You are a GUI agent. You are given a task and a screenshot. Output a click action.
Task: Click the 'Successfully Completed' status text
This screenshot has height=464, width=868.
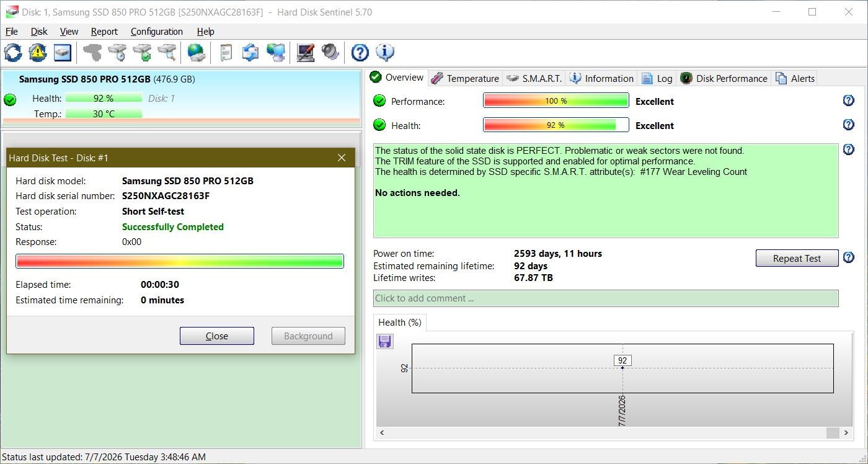click(x=173, y=227)
